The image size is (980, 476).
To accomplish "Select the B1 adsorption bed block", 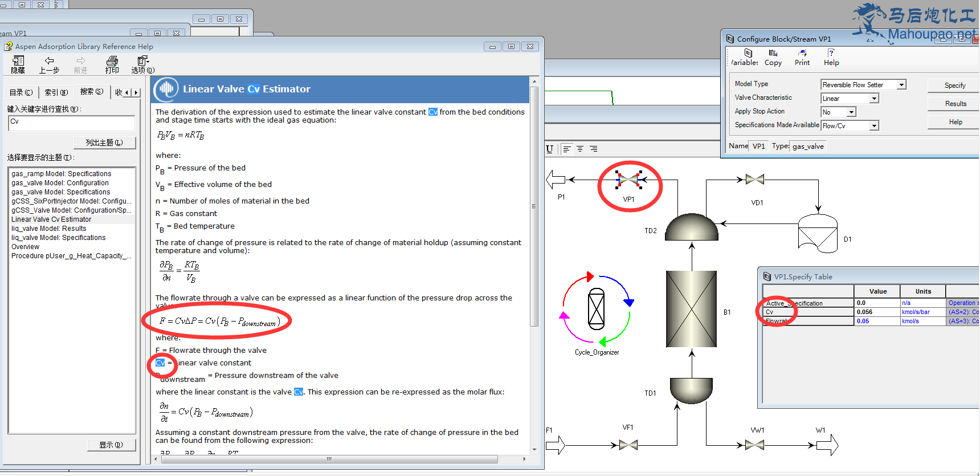I will pyautogui.click(x=691, y=309).
